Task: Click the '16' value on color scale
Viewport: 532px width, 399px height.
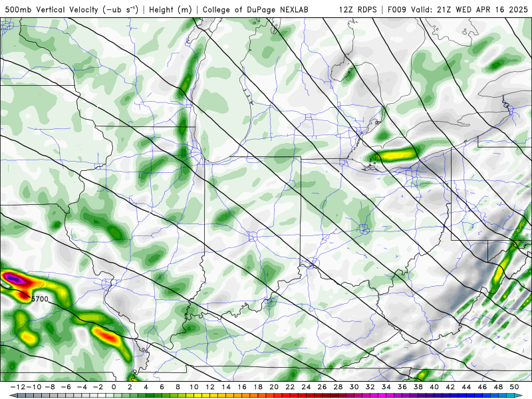Action: click(242, 387)
